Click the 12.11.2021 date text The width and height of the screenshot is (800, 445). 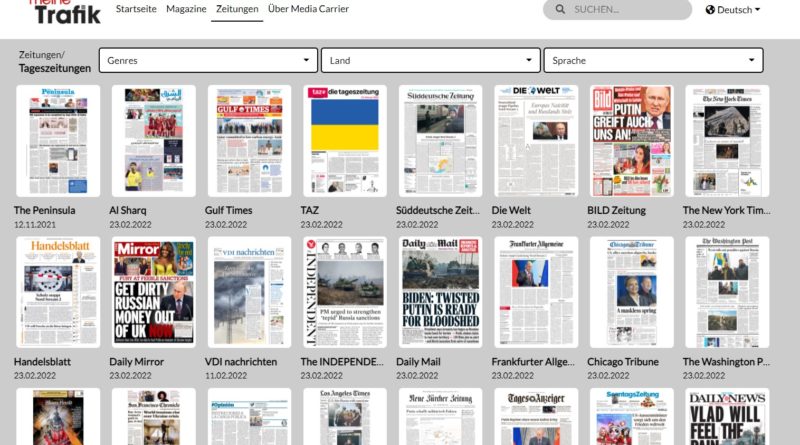(35, 225)
